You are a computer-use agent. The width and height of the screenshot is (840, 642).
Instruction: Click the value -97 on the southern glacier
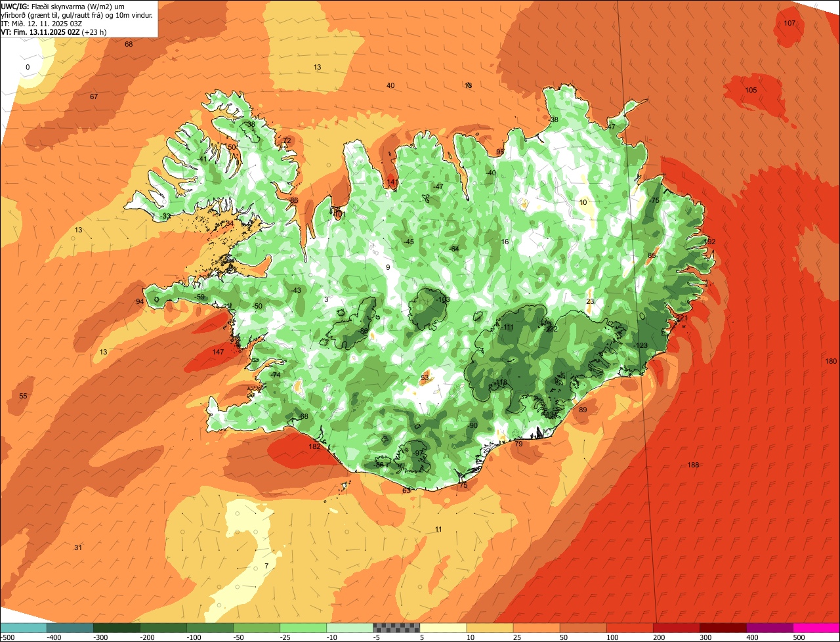click(x=418, y=453)
